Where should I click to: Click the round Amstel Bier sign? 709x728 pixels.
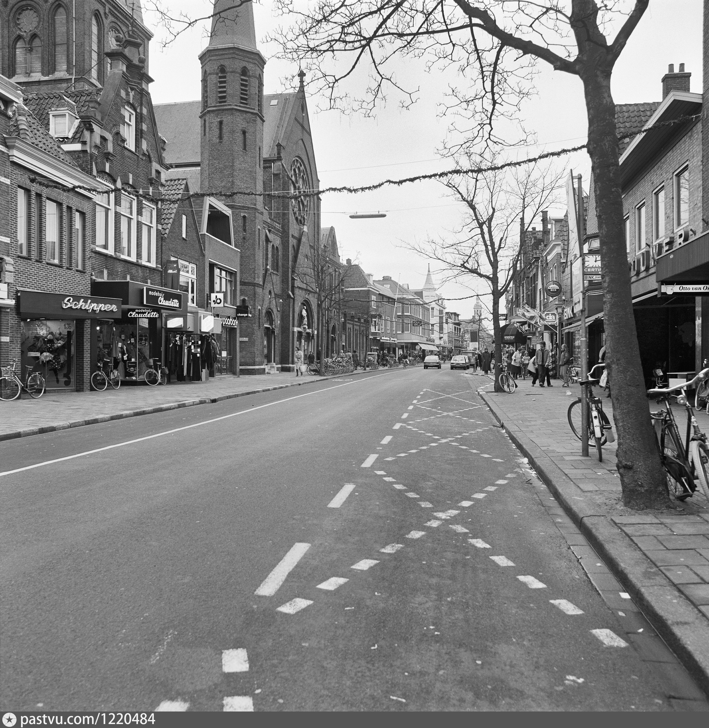point(553,289)
